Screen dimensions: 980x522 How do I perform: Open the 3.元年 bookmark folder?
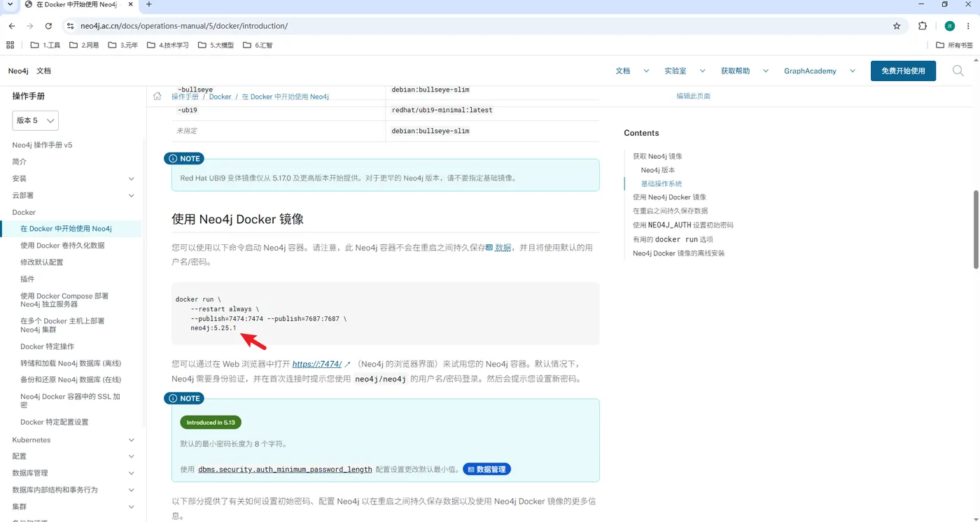(x=122, y=45)
